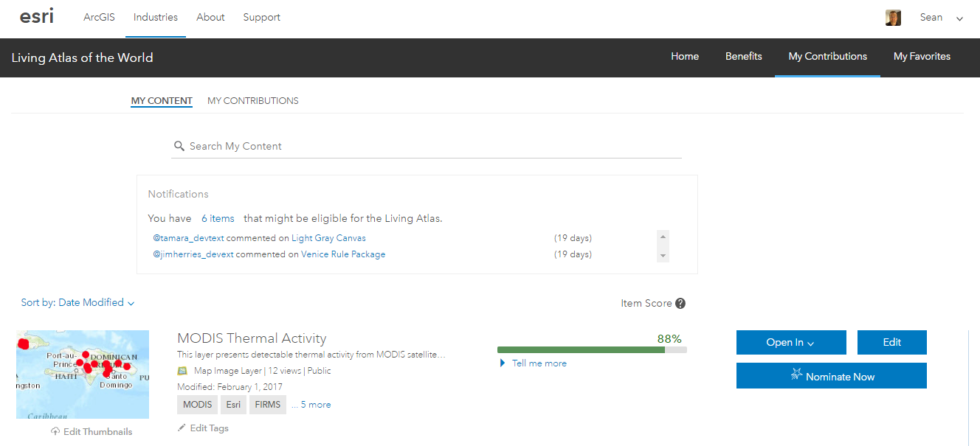This screenshot has height=446, width=980.
Task: Open the Sort by Date Modified dropdown
Action: [x=77, y=302]
